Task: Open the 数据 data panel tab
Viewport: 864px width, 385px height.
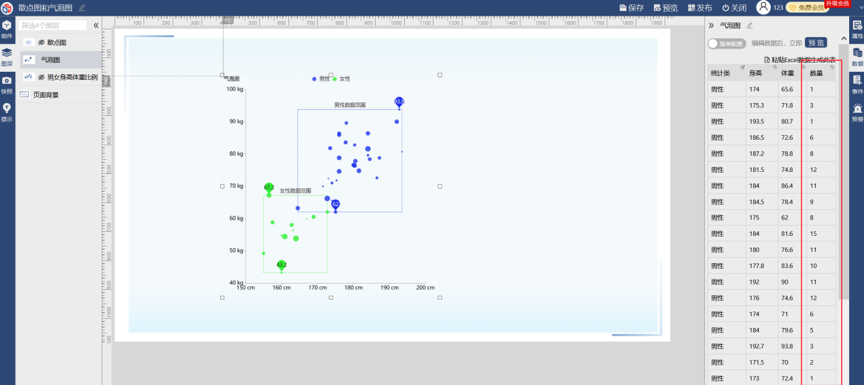Action: (x=857, y=56)
